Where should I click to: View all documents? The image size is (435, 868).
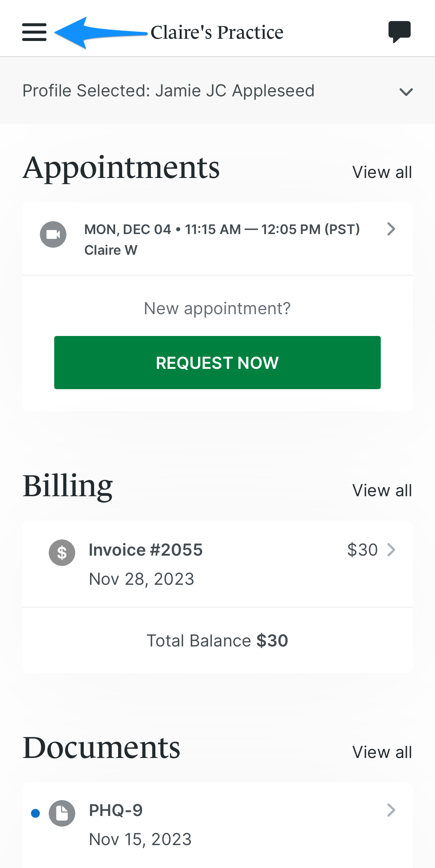click(382, 752)
